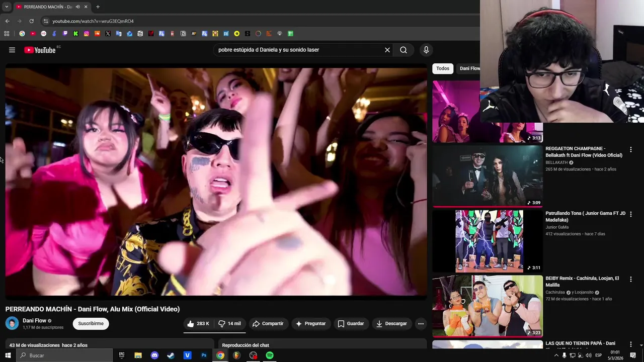Open the Dani Flow channel avatar

tap(12, 323)
